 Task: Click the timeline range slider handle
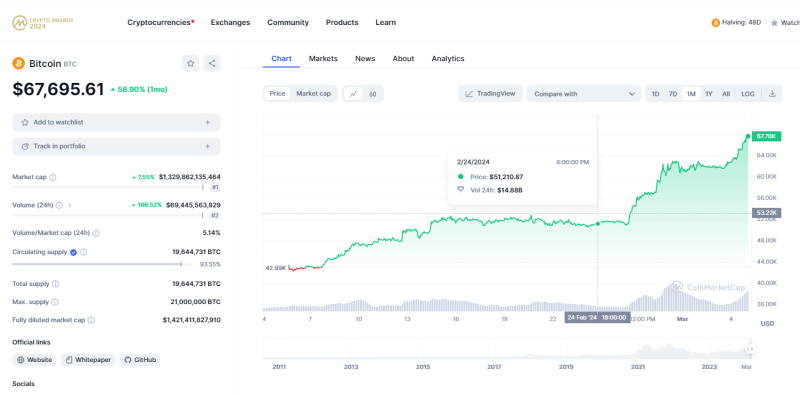click(x=750, y=349)
